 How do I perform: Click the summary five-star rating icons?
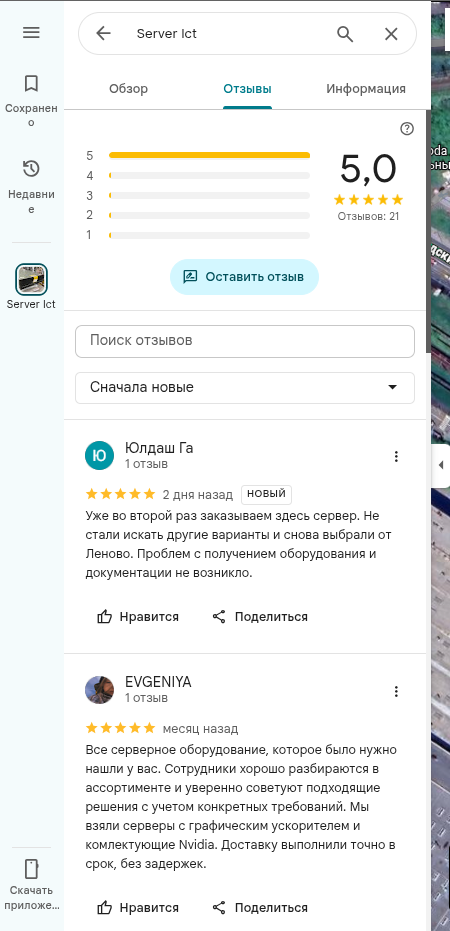[368, 200]
